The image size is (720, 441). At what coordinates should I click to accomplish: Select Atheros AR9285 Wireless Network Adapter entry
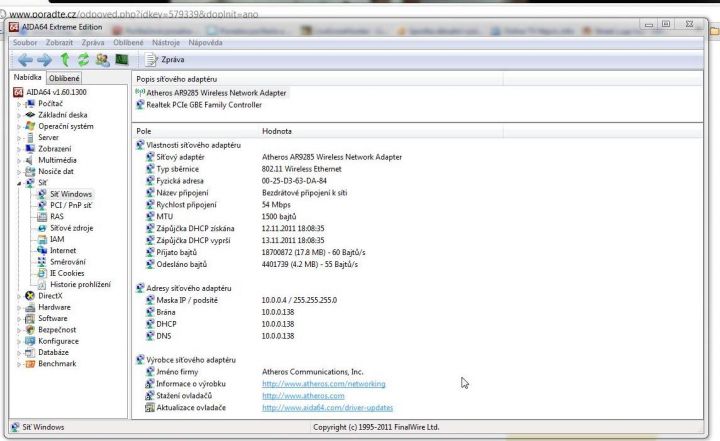[x=211, y=93]
